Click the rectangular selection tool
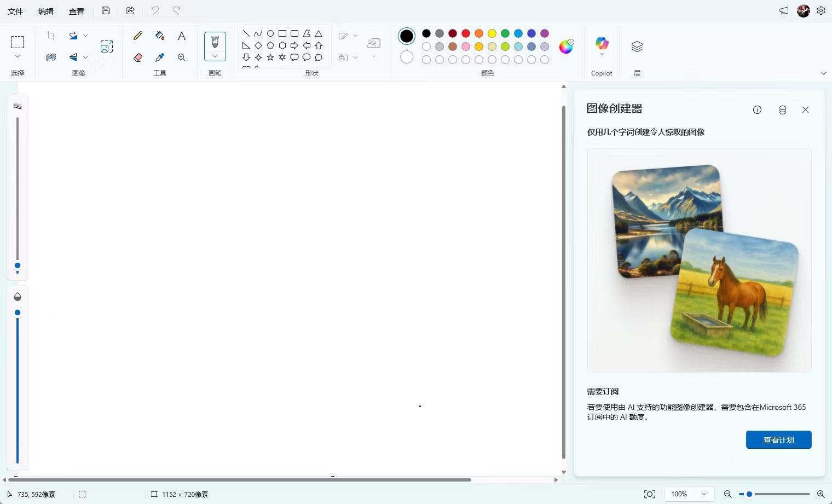 [x=18, y=42]
